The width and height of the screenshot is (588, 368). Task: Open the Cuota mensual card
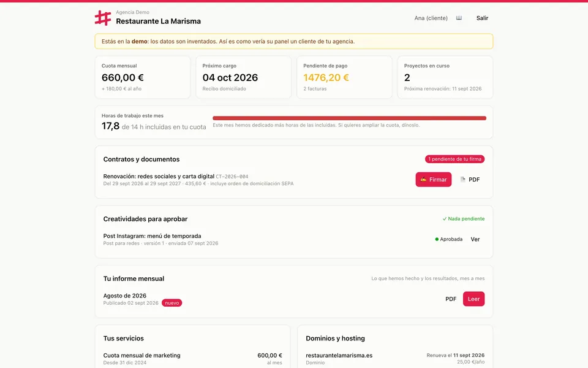[x=143, y=77]
